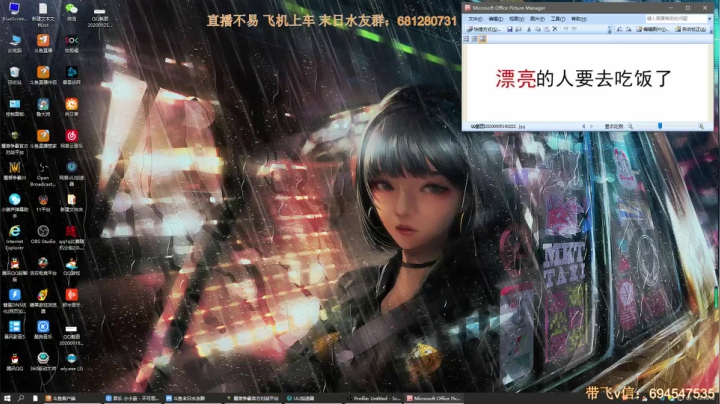Open the Windows Start button
The width and height of the screenshot is (720, 404).
[7, 398]
